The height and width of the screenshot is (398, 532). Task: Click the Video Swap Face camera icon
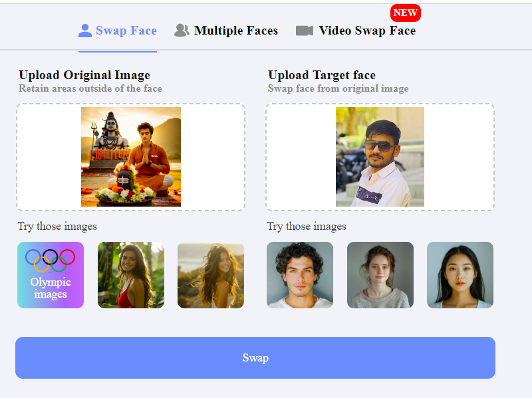click(304, 30)
